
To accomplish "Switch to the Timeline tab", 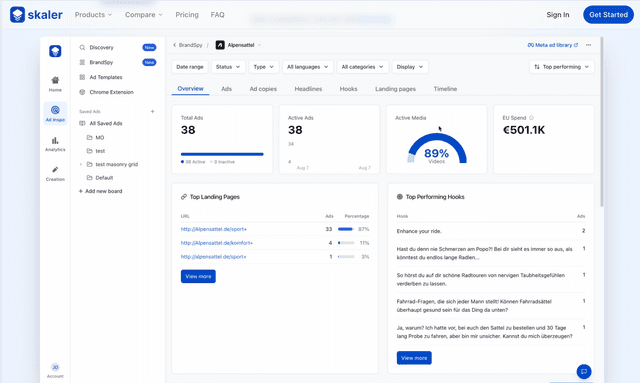I will click(x=445, y=89).
